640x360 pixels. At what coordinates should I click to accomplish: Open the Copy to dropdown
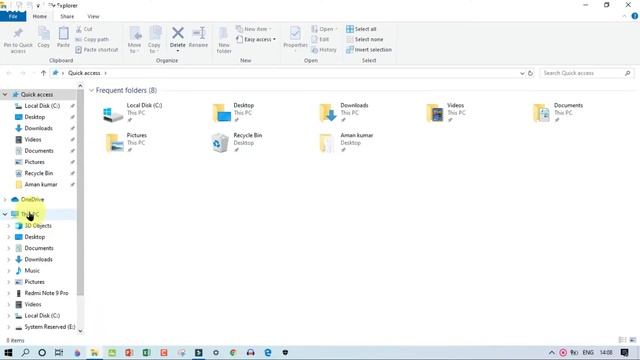(154, 40)
